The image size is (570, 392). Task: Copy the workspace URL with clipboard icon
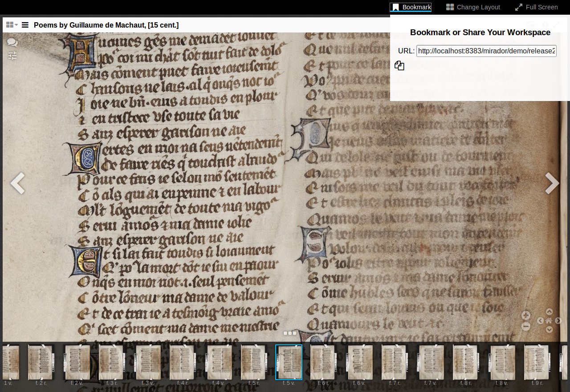[399, 66]
